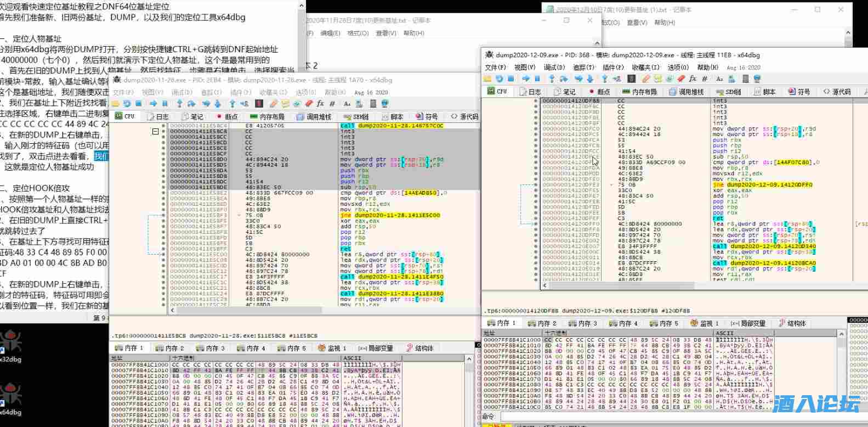Collapse function box beside 00000001411E5BC8

155,132
